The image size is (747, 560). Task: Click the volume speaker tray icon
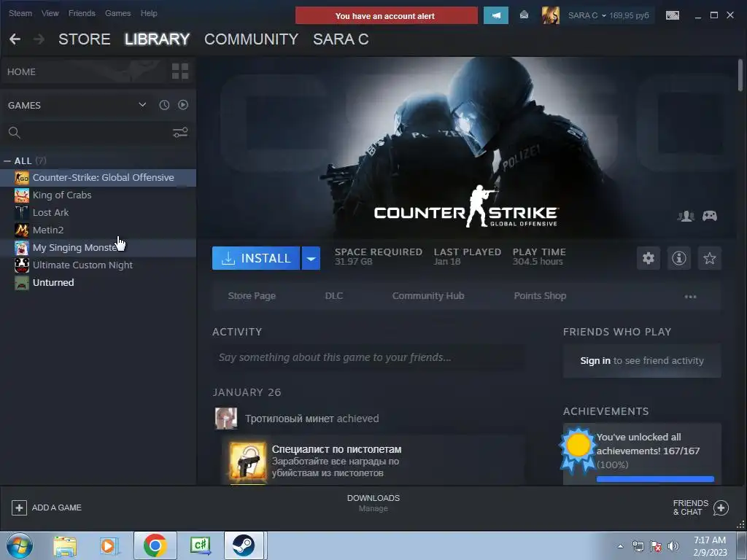coord(673,546)
